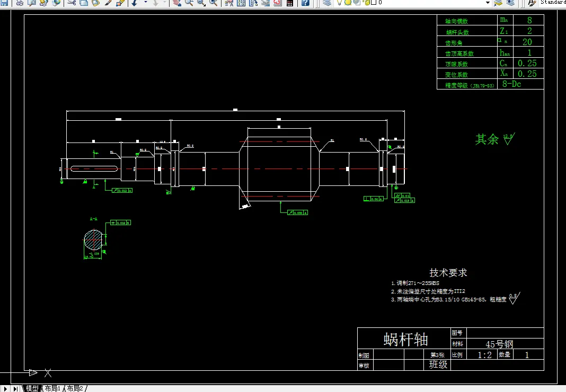Select the 1.调制271~255HBS note
The image size is (566, 392).
pos(415,283)
